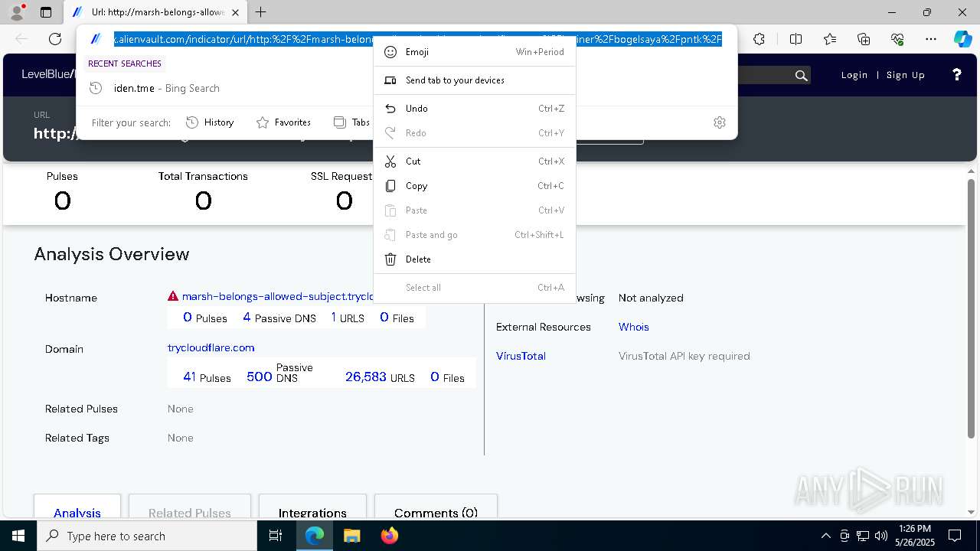The height and width of the screenshot is (551, 980).
Task: Click hostname 4 Passive DNS count
Action: click(x=279, y=318)
